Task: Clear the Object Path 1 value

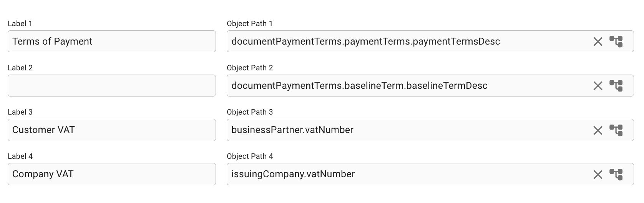Action: coord(598,42)
